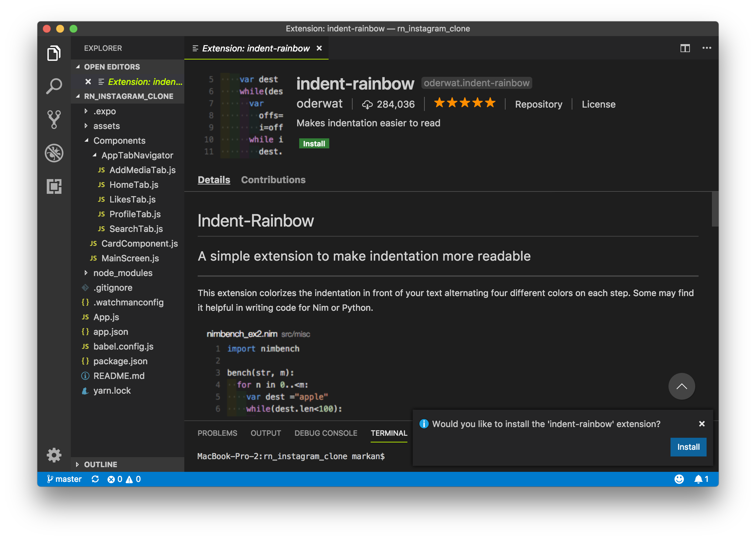Open the Debug view icon
756x540 pixels.
(x=54, y=153)
